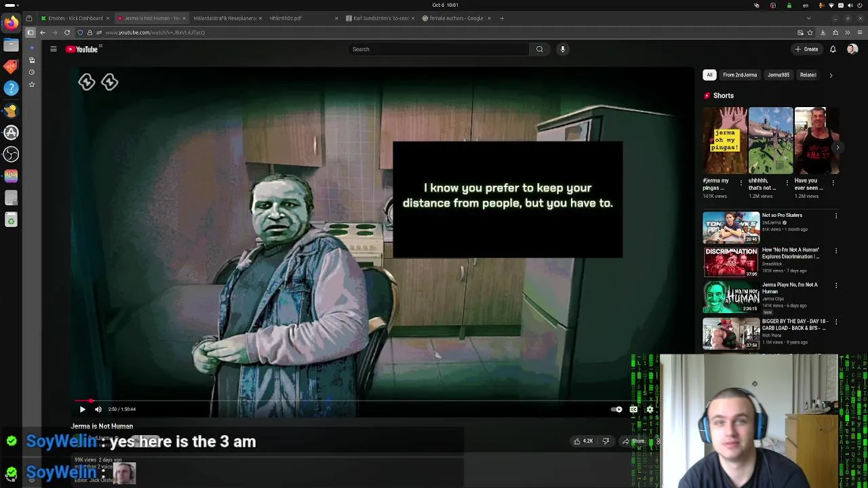
Task: Open the Firefox application hamburger menu
Action: point(859,33)
